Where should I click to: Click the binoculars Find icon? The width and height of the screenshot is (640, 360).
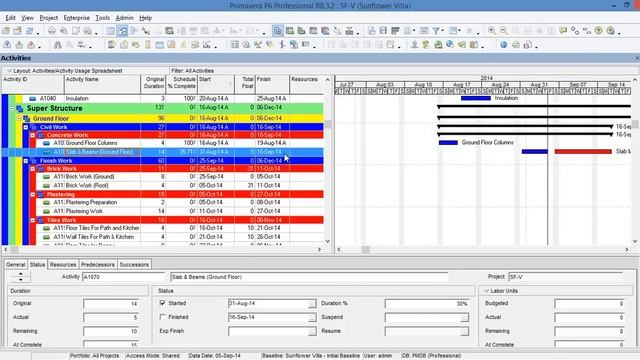pyautogui.click(x=58, y=45)
